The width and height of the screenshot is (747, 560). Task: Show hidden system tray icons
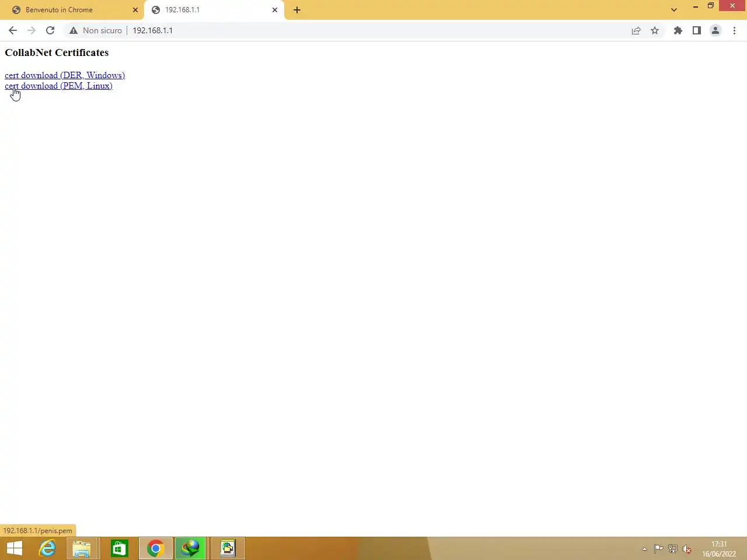(x=644, y=549)
